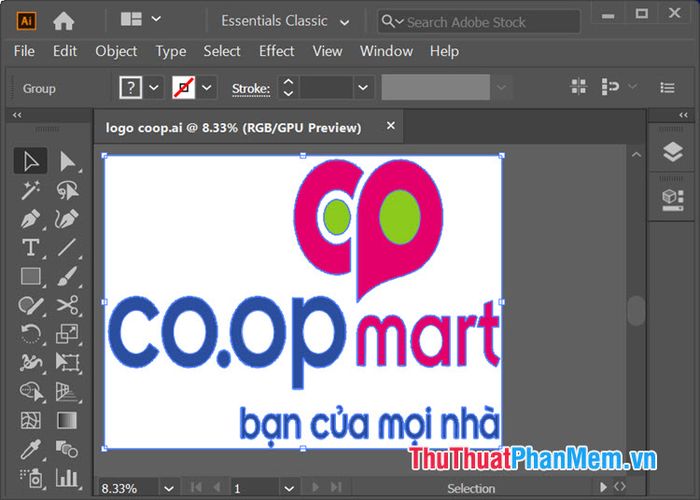Go to the last artboard button
The image size is (700, 500).
[x=337, y=487]
